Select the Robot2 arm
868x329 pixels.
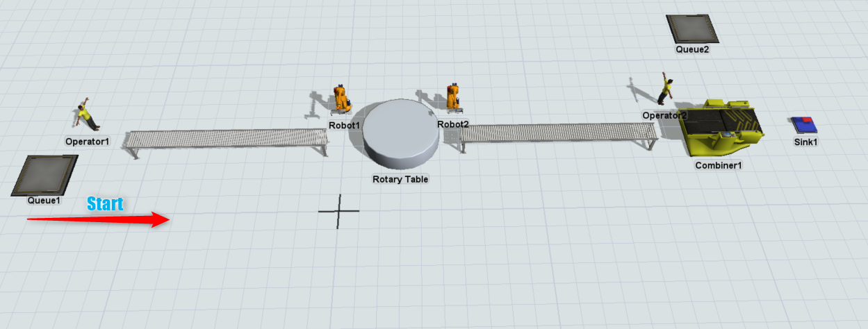pyautogui.click(x=455, y=97)
